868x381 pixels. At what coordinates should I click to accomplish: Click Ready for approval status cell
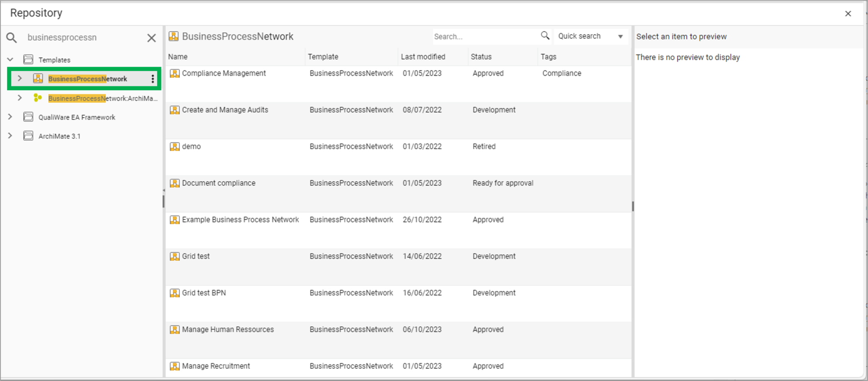coord(503,183)
